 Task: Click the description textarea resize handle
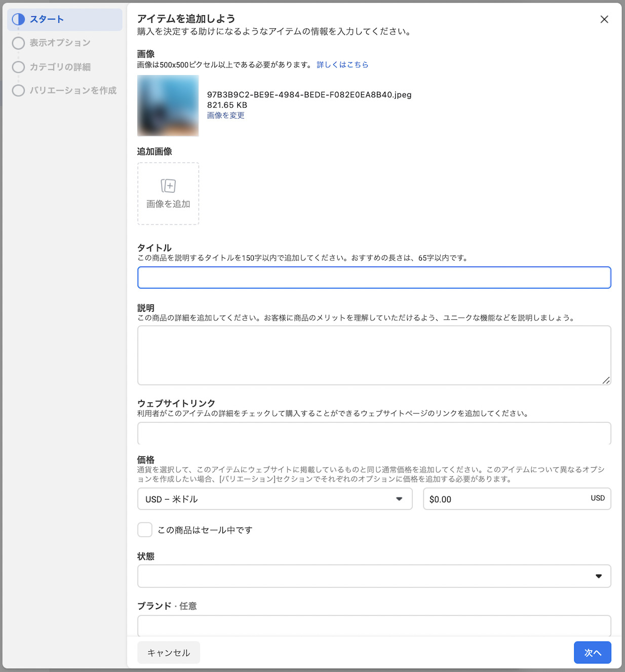coord(606,380)
